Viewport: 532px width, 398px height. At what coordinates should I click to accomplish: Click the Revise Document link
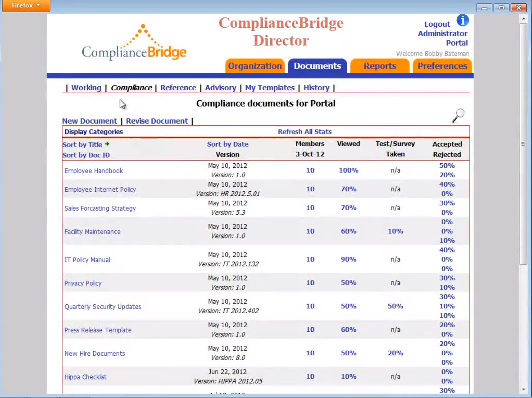(157, 121)
